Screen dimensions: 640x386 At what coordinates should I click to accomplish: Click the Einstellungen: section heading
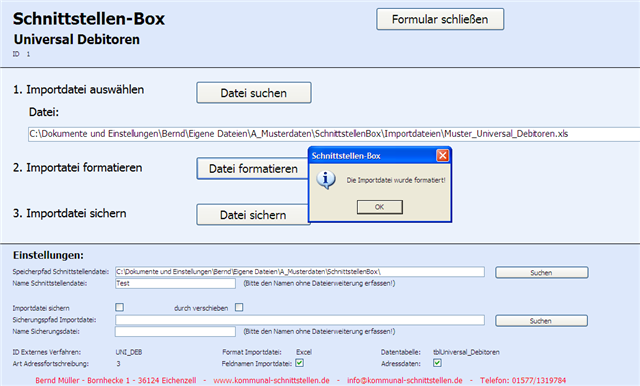click(48, 255)
